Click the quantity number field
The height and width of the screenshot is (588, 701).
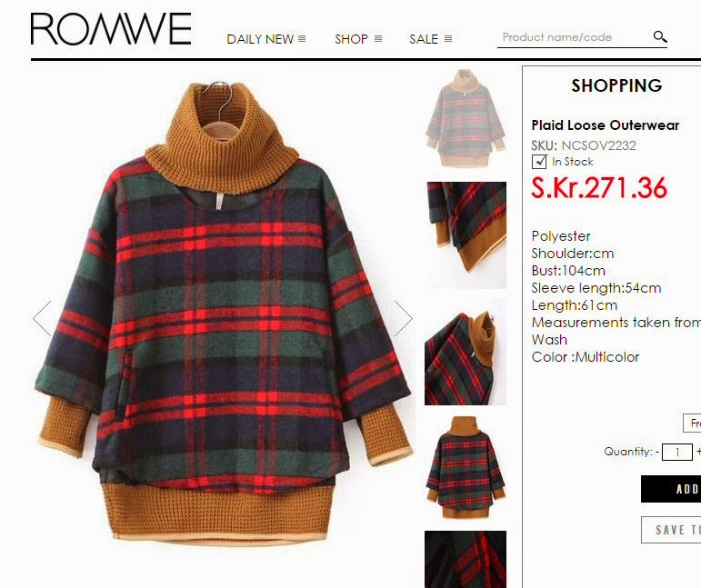tap(676, 452)
